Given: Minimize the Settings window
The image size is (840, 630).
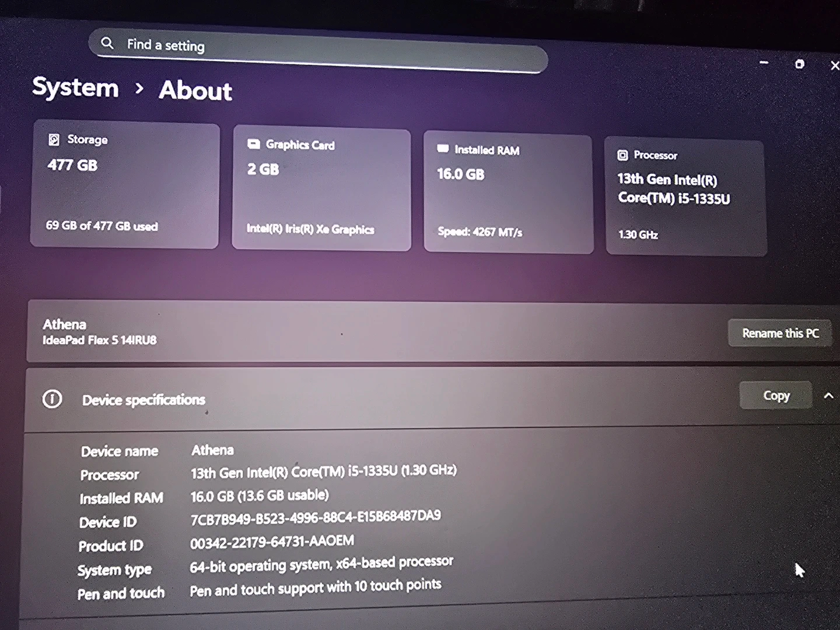Looking at the screenshot, I should click(764, 62).
